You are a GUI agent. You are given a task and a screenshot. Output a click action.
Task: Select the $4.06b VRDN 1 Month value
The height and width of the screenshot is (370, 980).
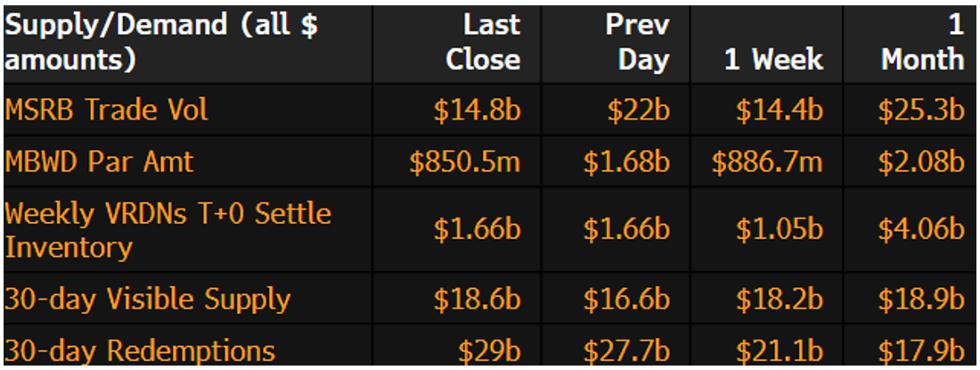(921, 230)
